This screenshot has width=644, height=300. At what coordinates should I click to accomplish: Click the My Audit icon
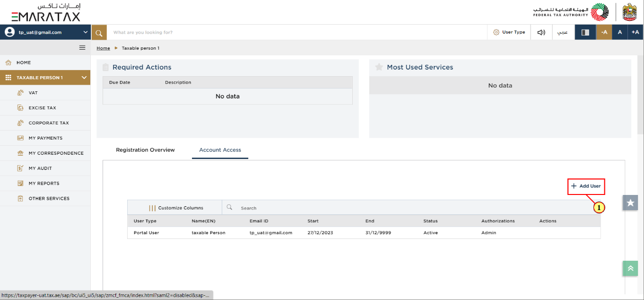[20, 168]
